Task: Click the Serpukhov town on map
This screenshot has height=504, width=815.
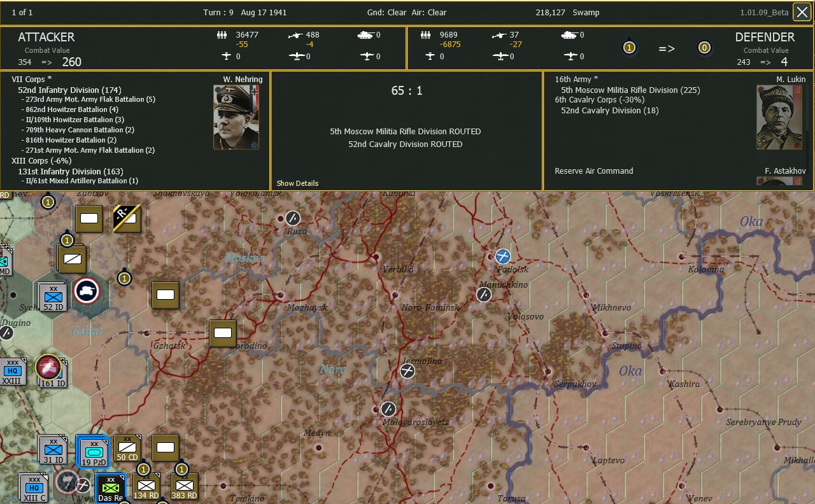Action: [x=575, y=384]
